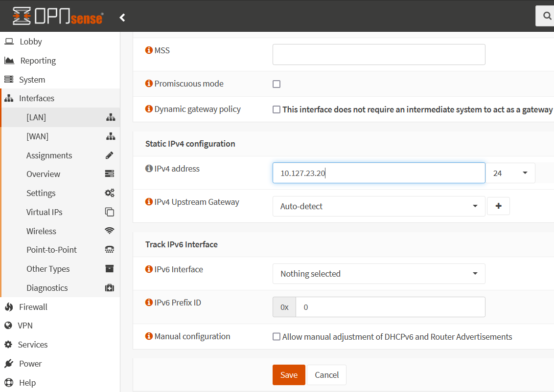
Task: Enable Promiscuous mode
Action: [277, 84]
